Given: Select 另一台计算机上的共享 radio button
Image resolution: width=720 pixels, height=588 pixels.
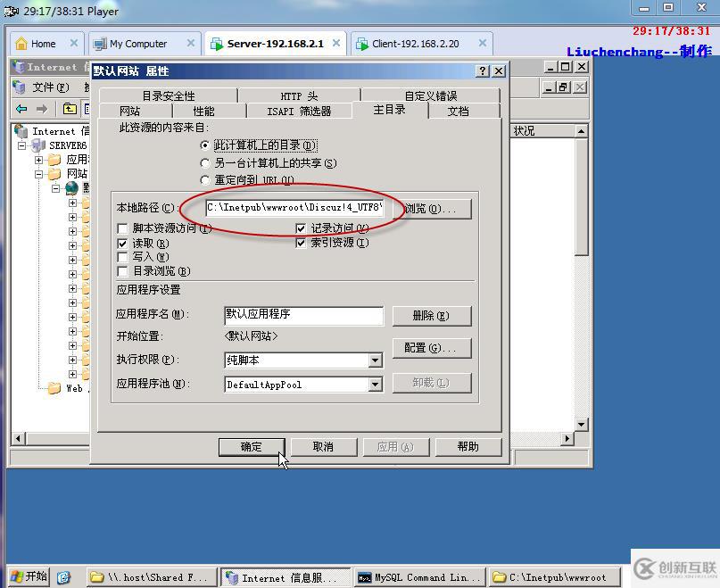Looking at the screenshot, I should click(x=205, y=163).
